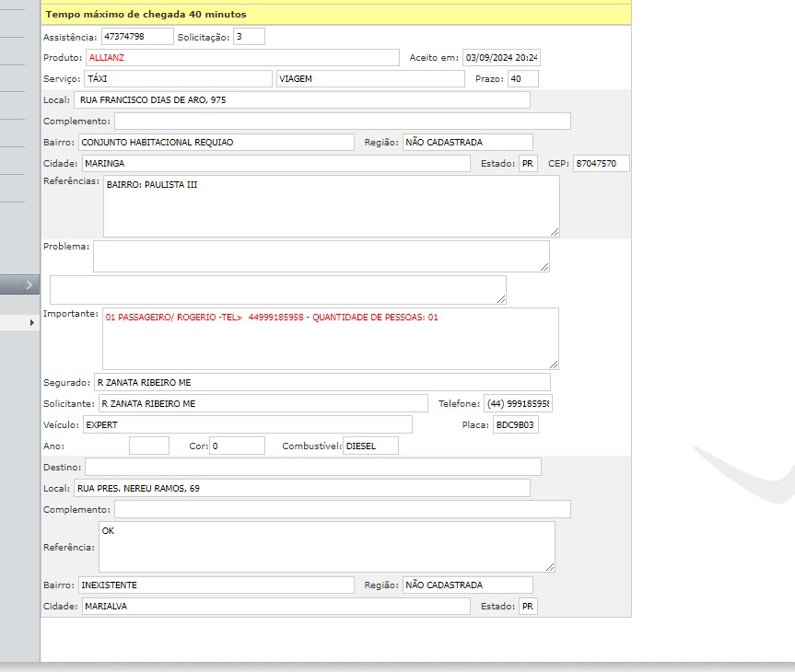Click resize handle of Problema text area
Viewport: 795px width, 672px height.
(544, 266)
